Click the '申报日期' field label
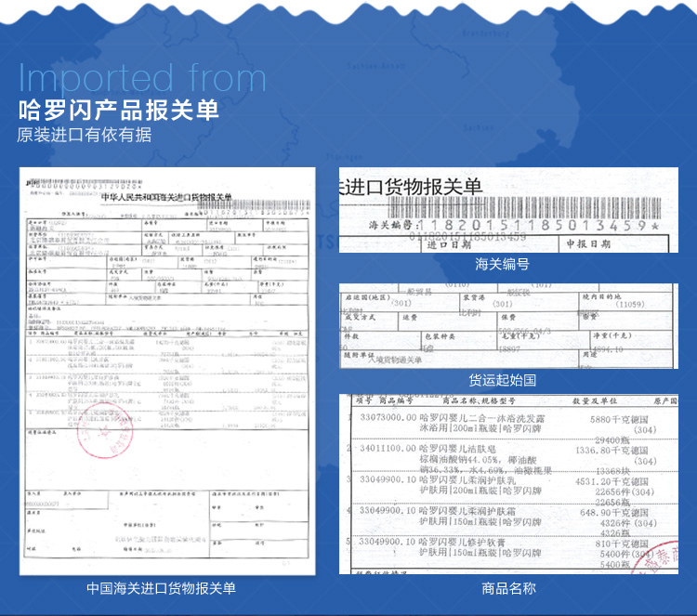697x616 pixels. coord(588,243)
